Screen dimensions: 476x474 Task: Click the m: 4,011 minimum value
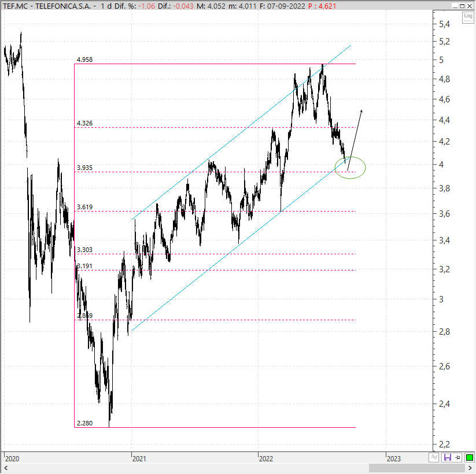pos(242,6)
